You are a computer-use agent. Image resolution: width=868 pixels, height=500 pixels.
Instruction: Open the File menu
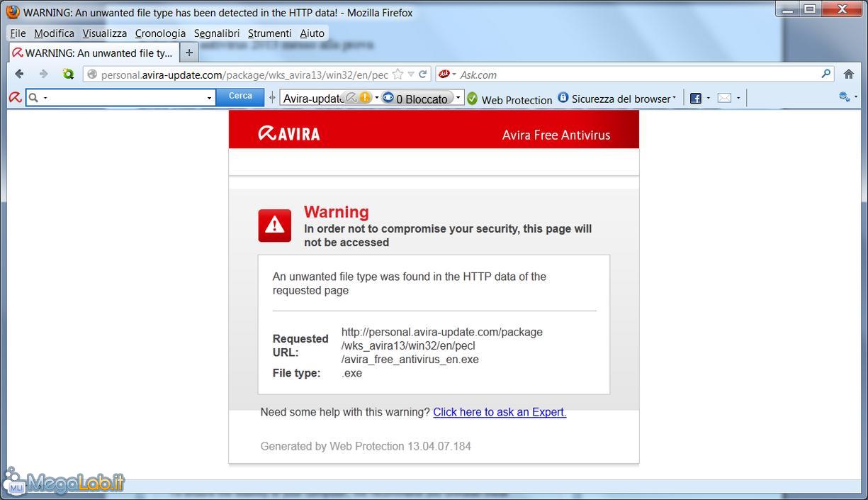tap(18, 33)
